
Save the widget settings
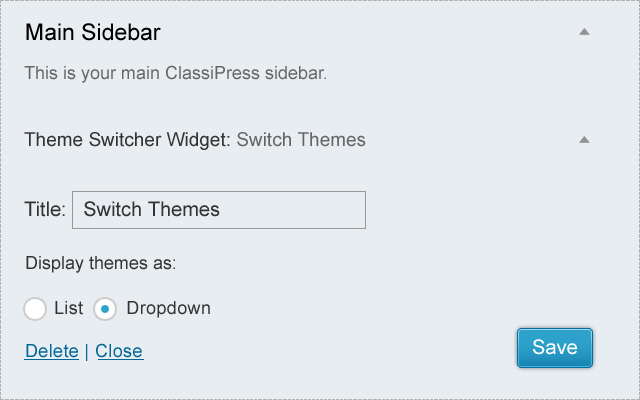pos(555,348)
